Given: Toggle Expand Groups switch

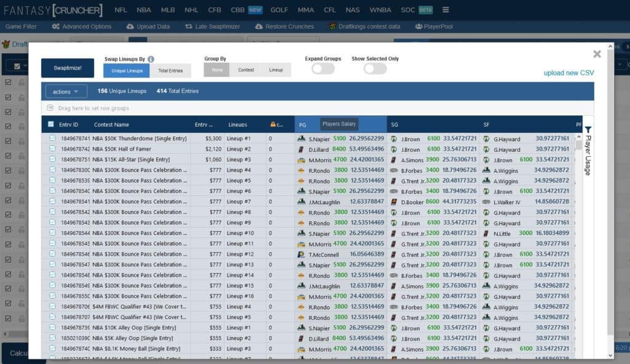Looking at the screenshot, I should (323, 69).
